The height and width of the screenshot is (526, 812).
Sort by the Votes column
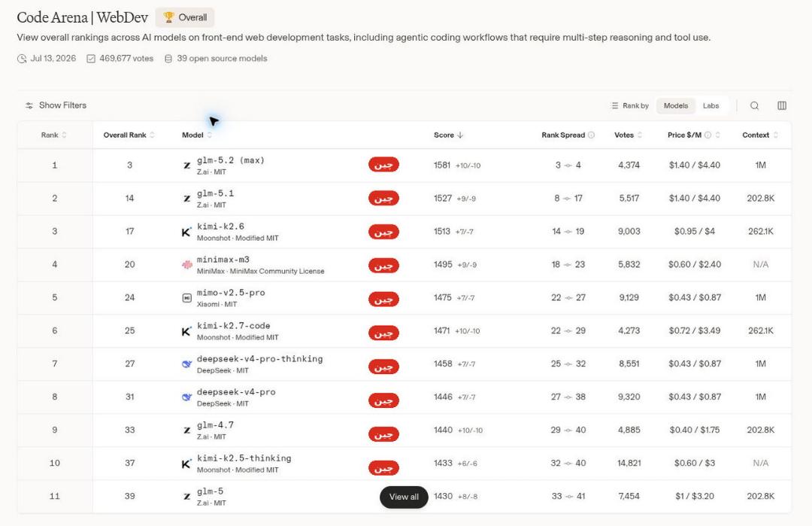(x=628, y=135)
